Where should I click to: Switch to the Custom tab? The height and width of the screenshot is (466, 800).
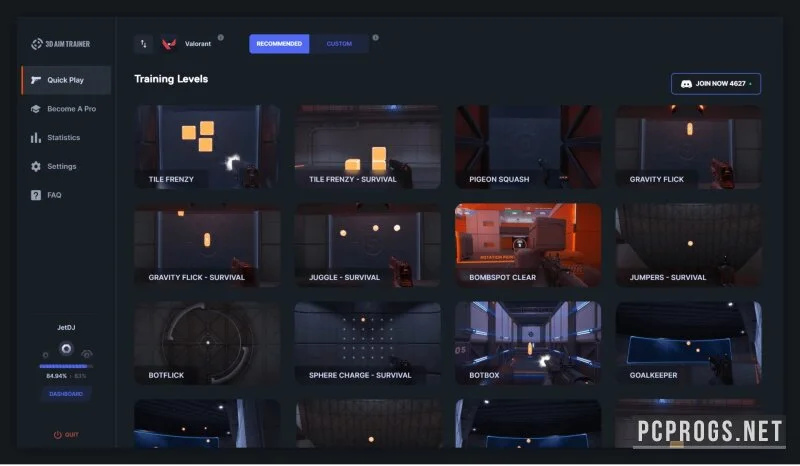click(339, 44)
